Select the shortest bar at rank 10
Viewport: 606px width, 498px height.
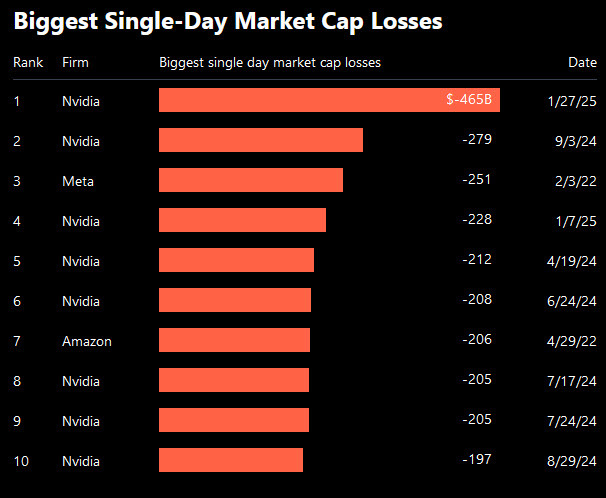230,460
